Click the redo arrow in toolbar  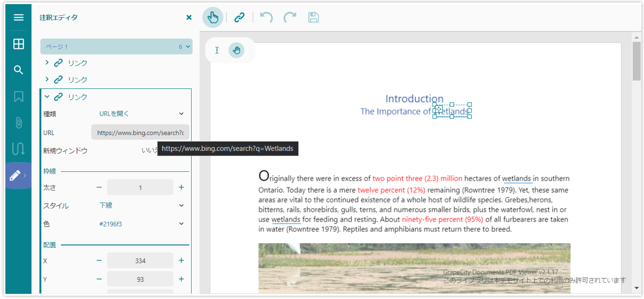[290, 17]
